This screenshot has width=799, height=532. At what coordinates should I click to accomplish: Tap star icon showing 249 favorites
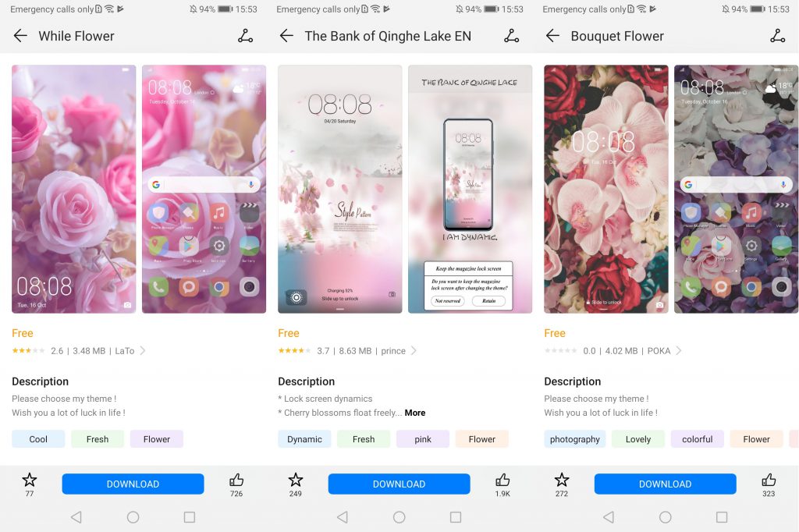tap(296, 480)
